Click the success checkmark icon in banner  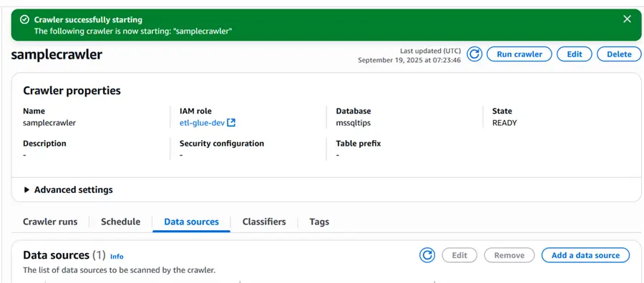pyautogui.click(x=25, y=20)
